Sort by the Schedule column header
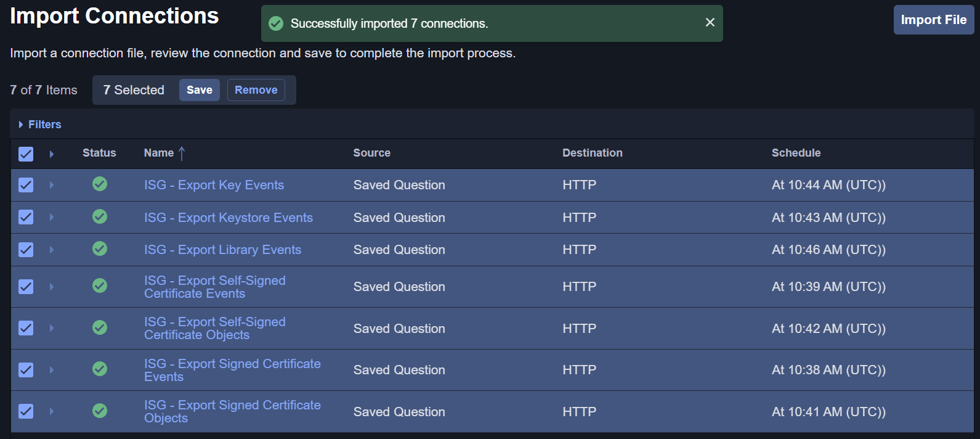This screenshot has width=980, height=439. pos(796,153)
